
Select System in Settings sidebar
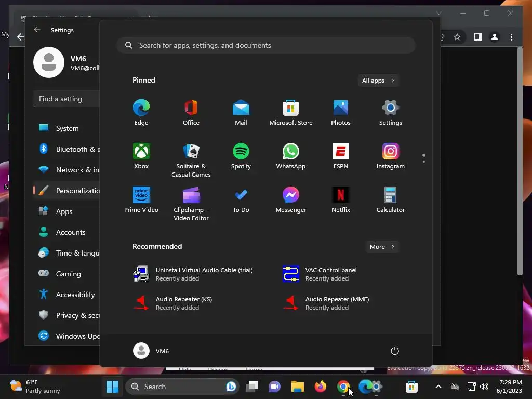[x=67, y=128]
